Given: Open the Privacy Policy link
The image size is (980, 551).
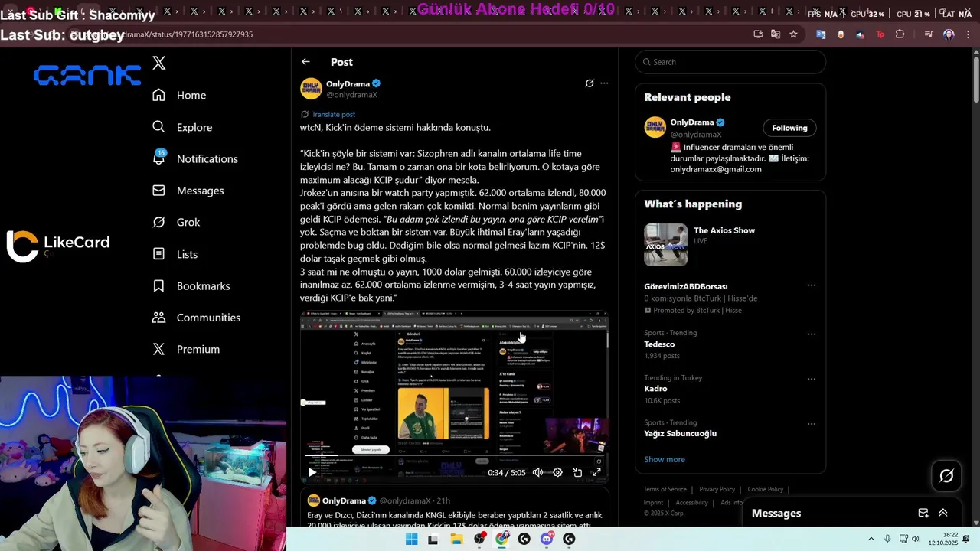Looking at the screenshot, I should pyautogui.click(x=717, y=489).
